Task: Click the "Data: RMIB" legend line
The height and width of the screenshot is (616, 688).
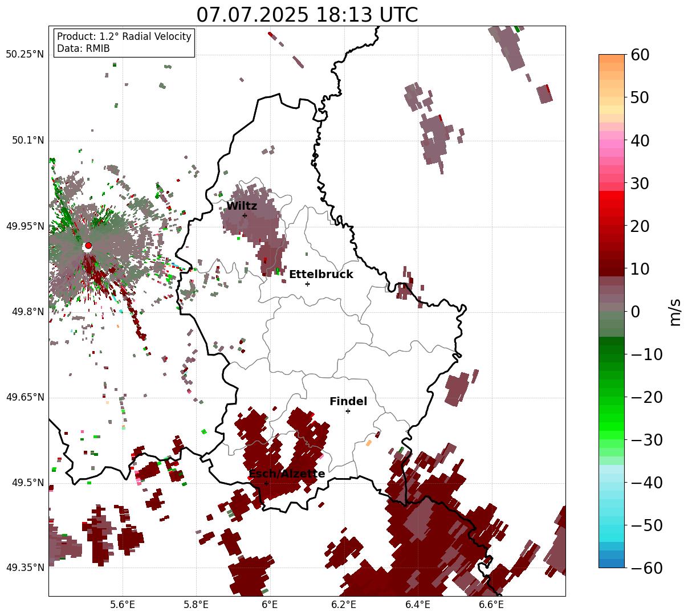Action: point(83,48)
